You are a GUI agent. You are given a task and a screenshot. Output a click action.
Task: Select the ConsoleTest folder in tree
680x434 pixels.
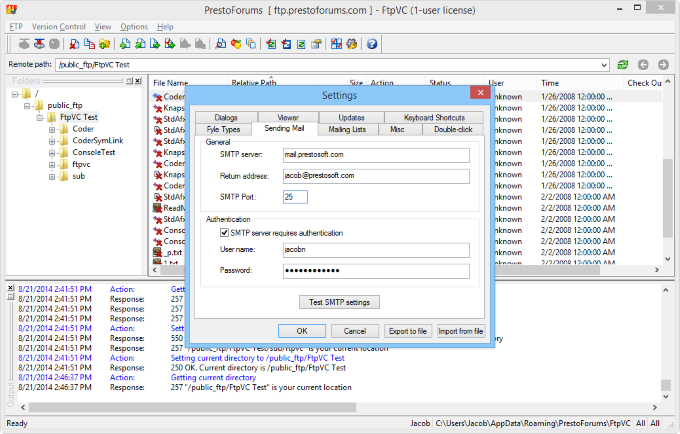coord(94,153)
